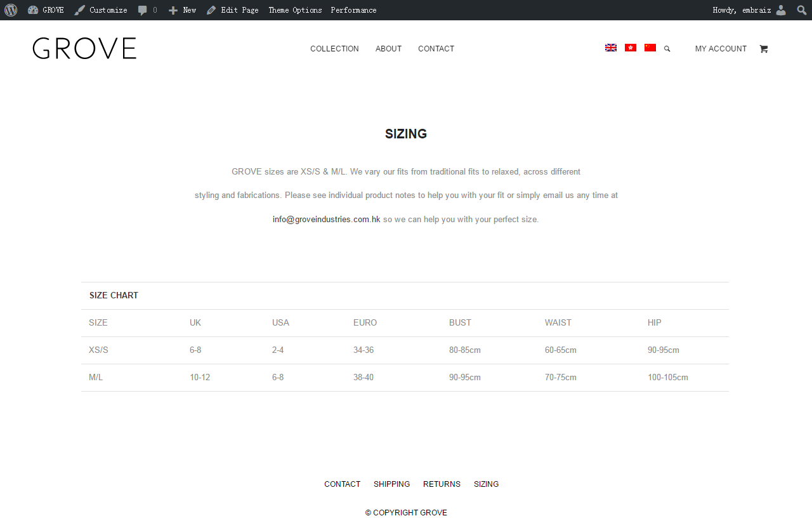The width and height of the screenshot is (812, 530).
Task: Open the Performance admin menu
Action: point(353,10)
